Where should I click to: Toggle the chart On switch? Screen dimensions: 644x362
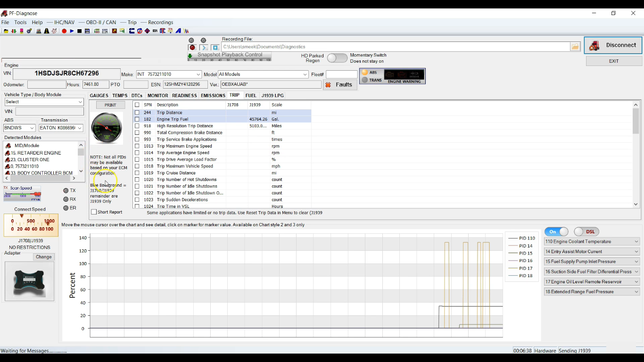(x=556, y=231)
